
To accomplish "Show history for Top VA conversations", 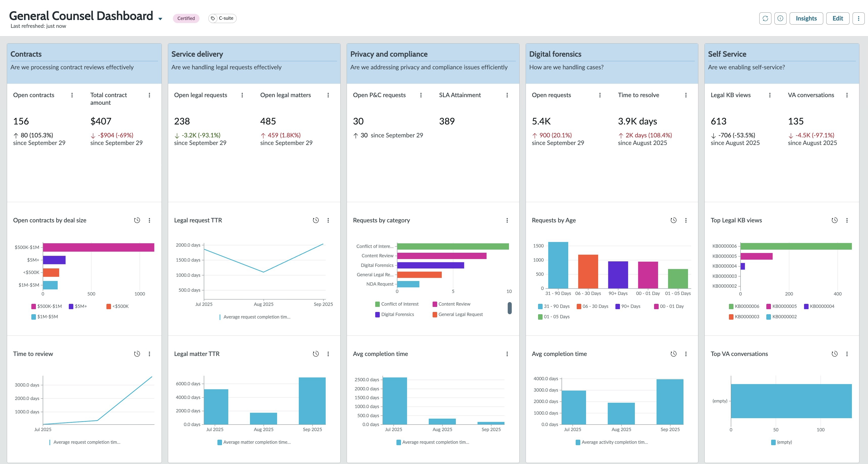I will [x=835, y=354].
